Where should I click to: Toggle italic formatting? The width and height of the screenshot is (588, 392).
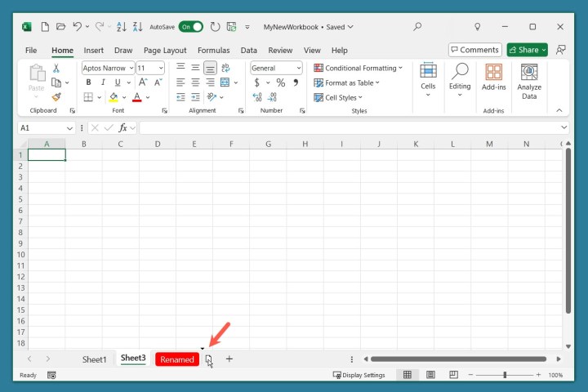point(103,82)
